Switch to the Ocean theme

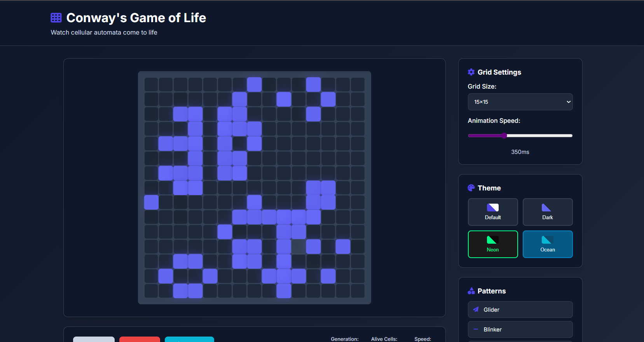tap(547, 244)
